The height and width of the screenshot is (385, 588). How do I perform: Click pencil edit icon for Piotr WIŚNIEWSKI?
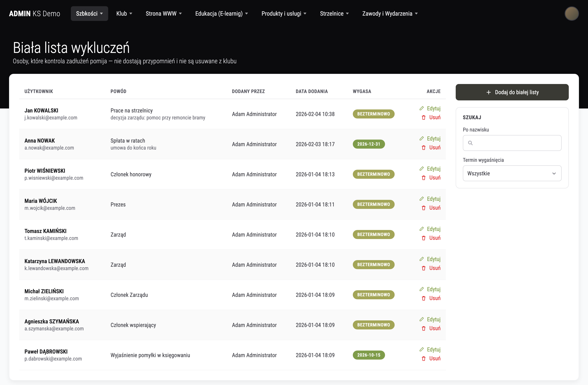point(421,169)
